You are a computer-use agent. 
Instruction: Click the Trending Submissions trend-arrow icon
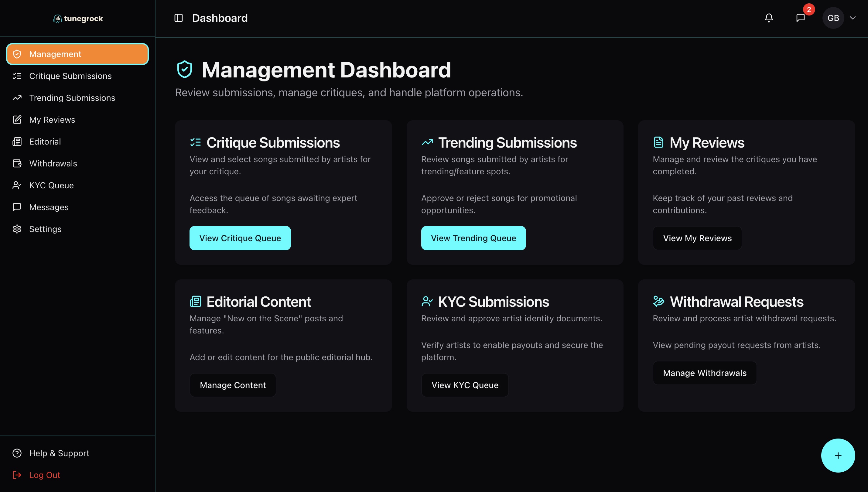pos(17,98)
